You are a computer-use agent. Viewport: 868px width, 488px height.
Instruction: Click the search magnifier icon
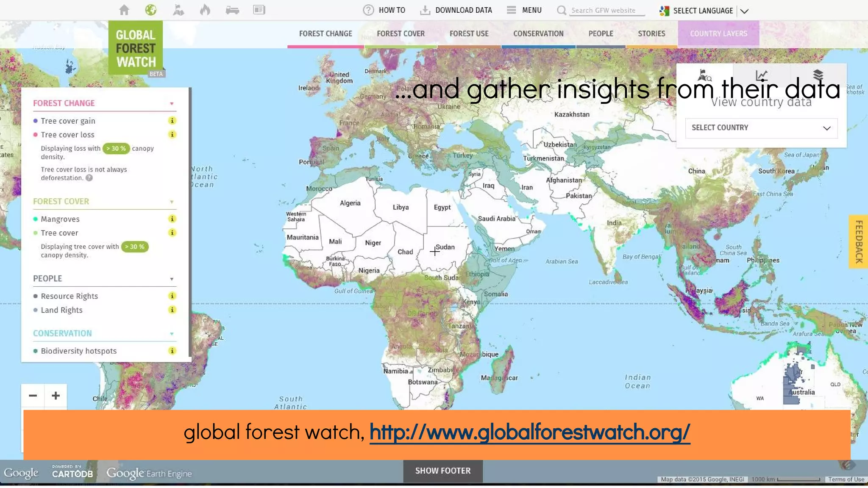[562, 10]
